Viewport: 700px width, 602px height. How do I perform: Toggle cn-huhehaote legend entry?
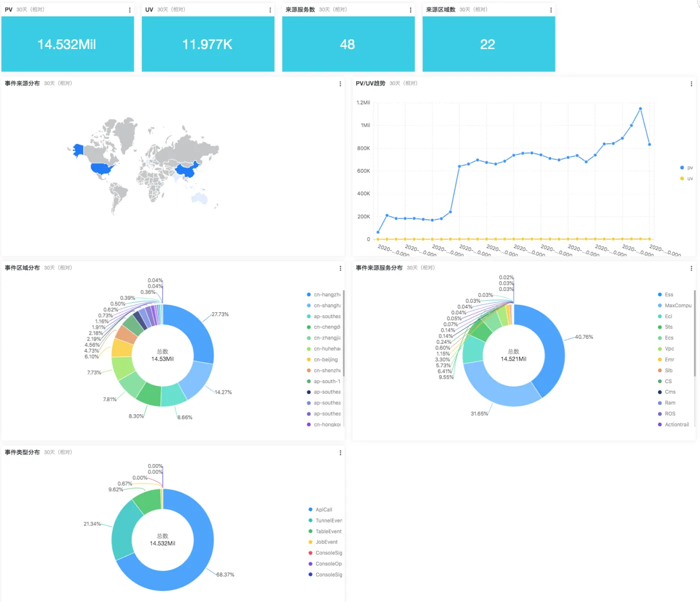(323, 349)
